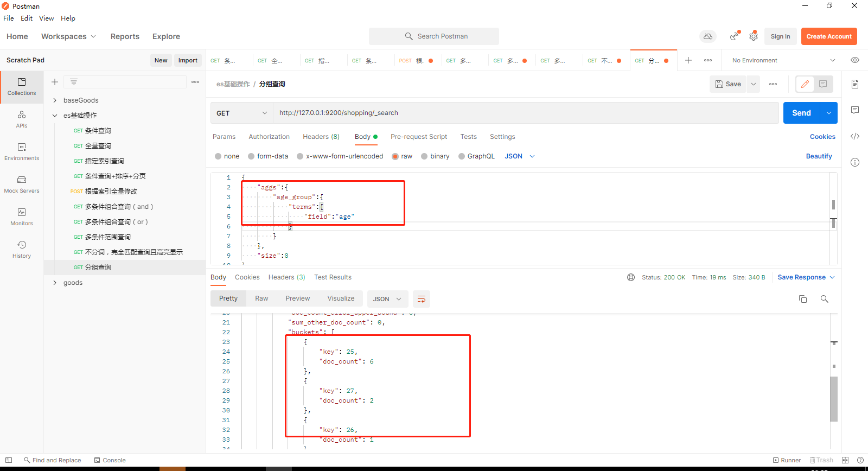The height and width of the screenshot is (471, 868).
Task: Expand the baseGoods collection
Action: pyautogui.click(x=55, y=100)
